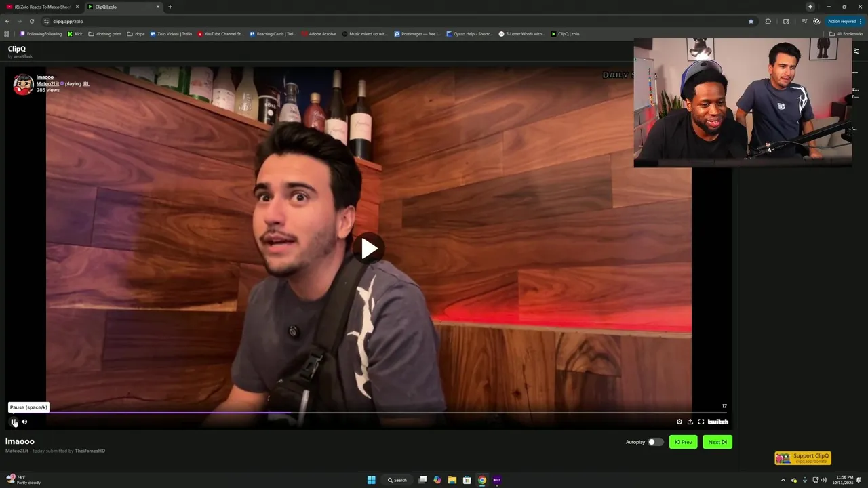Open the Zolo Videos | Trello bookmark

(x=171, y=33)
